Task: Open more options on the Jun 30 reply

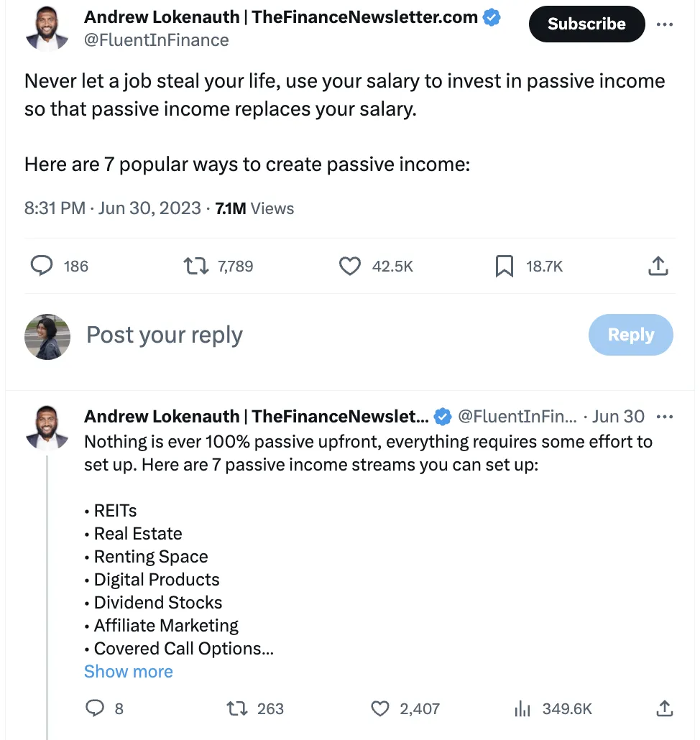Action: [x=665, y=416]
